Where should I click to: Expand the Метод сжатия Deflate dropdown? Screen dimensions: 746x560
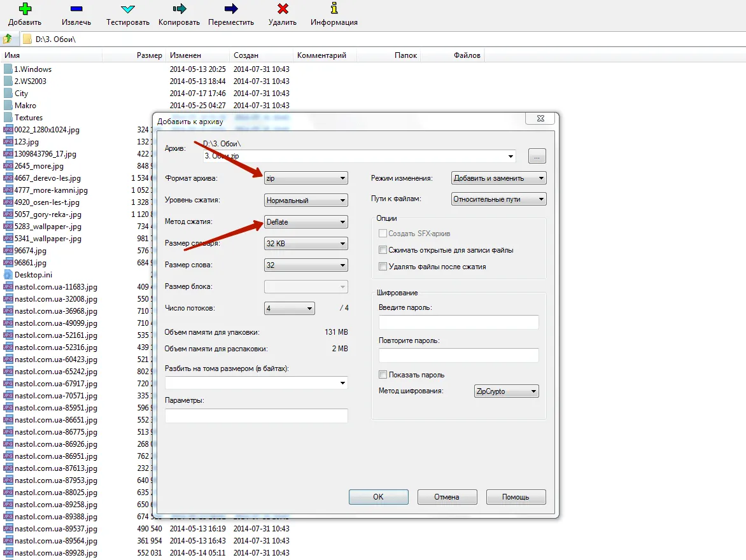tap(306, 222)
